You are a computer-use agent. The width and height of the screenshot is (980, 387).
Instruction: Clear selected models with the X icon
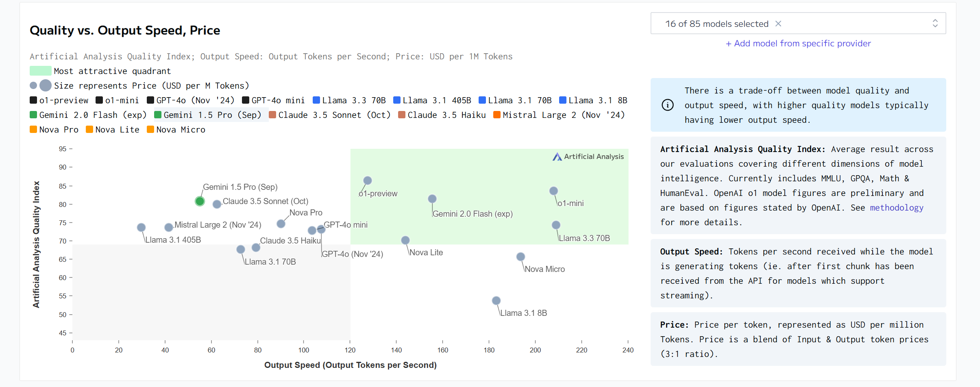tap(778, 24)
